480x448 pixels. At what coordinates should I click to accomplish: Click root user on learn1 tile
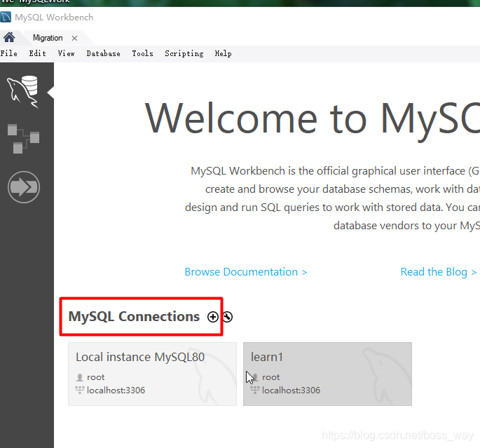(271, 377)
